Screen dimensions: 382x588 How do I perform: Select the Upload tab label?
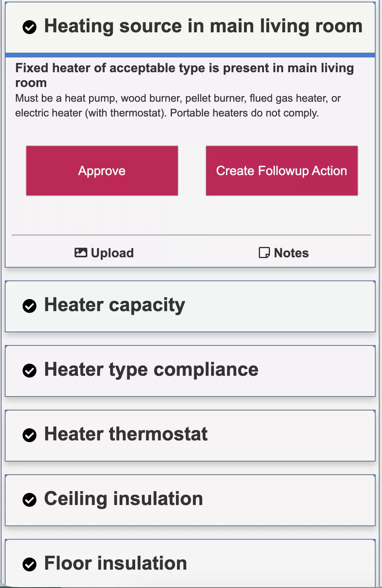[x=112, y=253]
